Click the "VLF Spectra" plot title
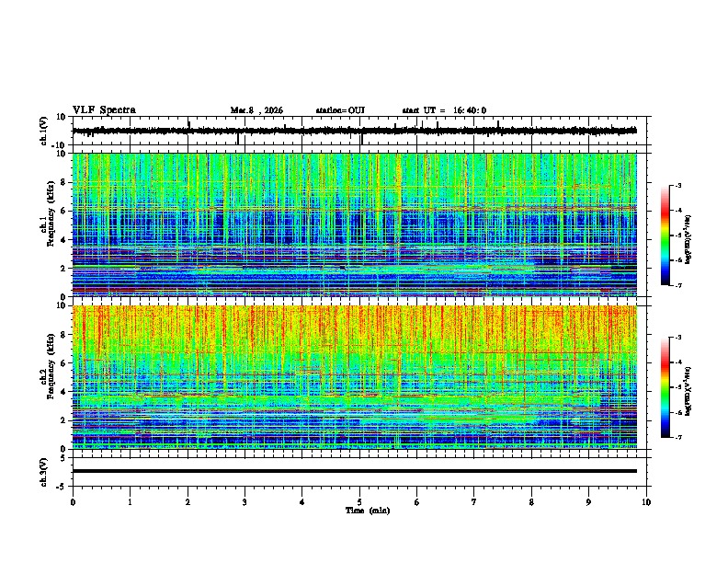 [x=104, y=110]
